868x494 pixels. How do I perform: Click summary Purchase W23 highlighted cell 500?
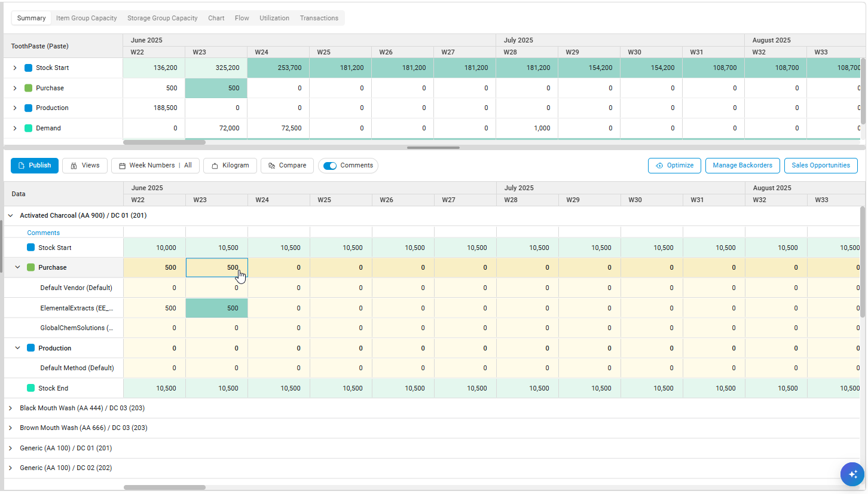(x=216, y=88)
